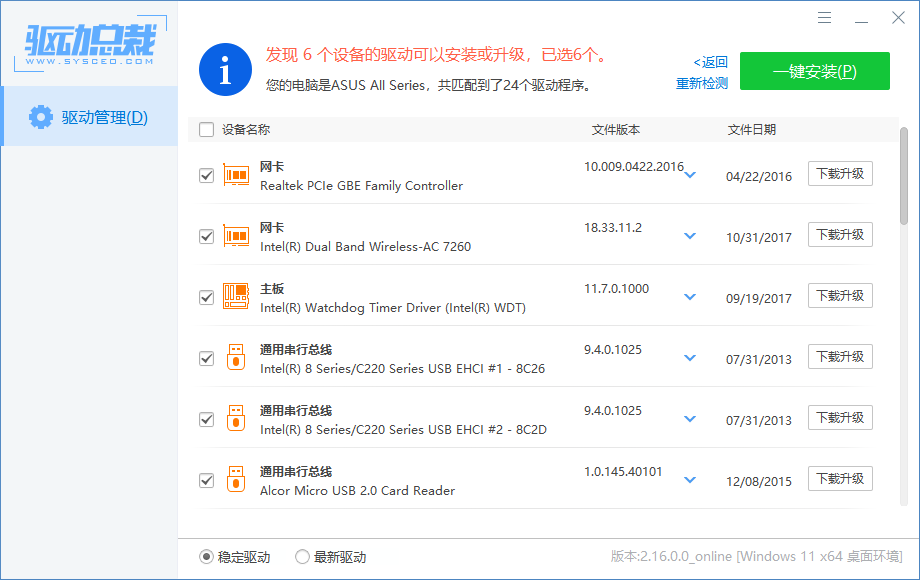Screen dimensions: 920x580
Task: Click the USB EHCI #2 device icon
Action: (236, 418)
